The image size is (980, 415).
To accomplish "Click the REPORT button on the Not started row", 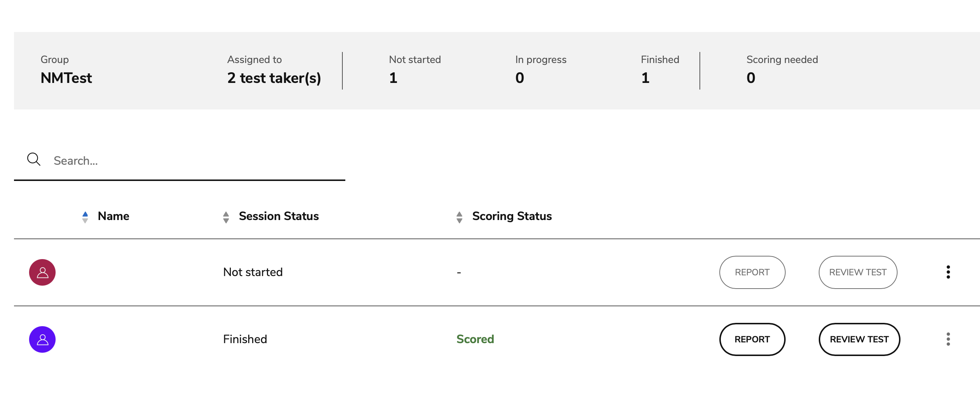I will point(752,272).
